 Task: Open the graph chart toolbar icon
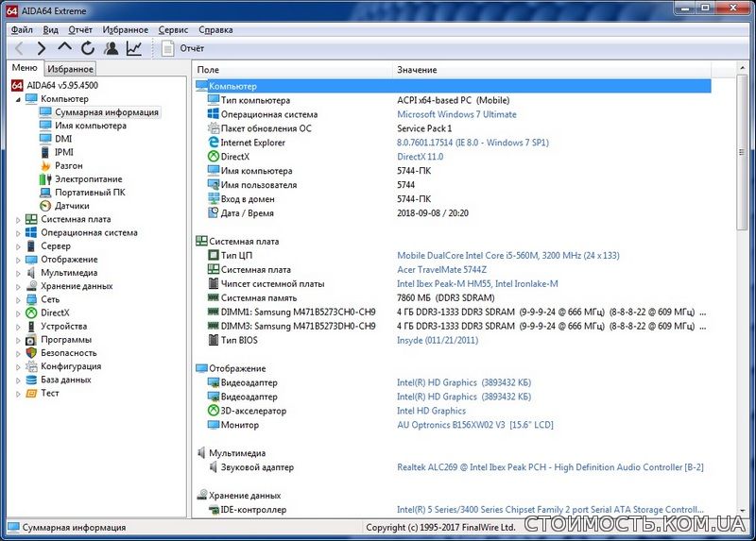(134, 48)
